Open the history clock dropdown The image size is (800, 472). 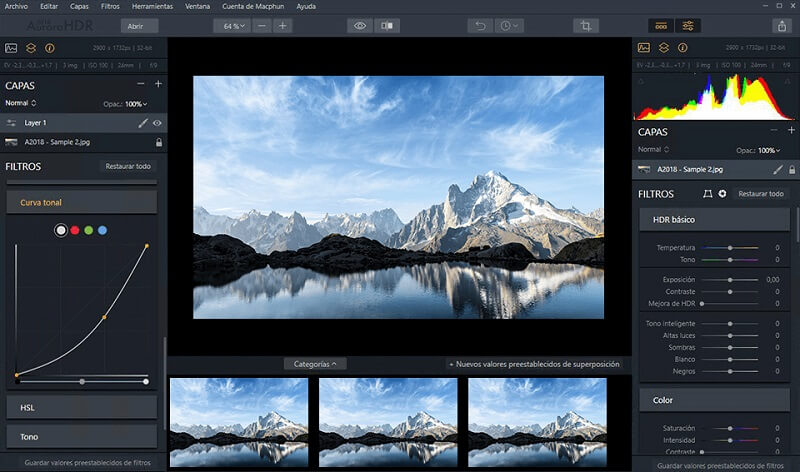(511, 25)
